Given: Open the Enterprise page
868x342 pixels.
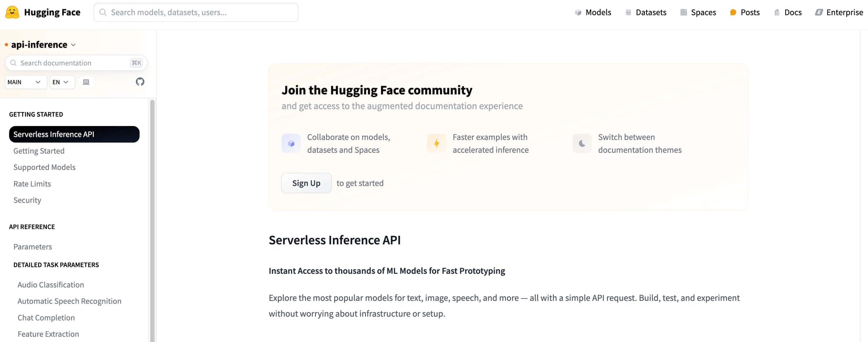Looking at the screenshot, I should point(839,13).
